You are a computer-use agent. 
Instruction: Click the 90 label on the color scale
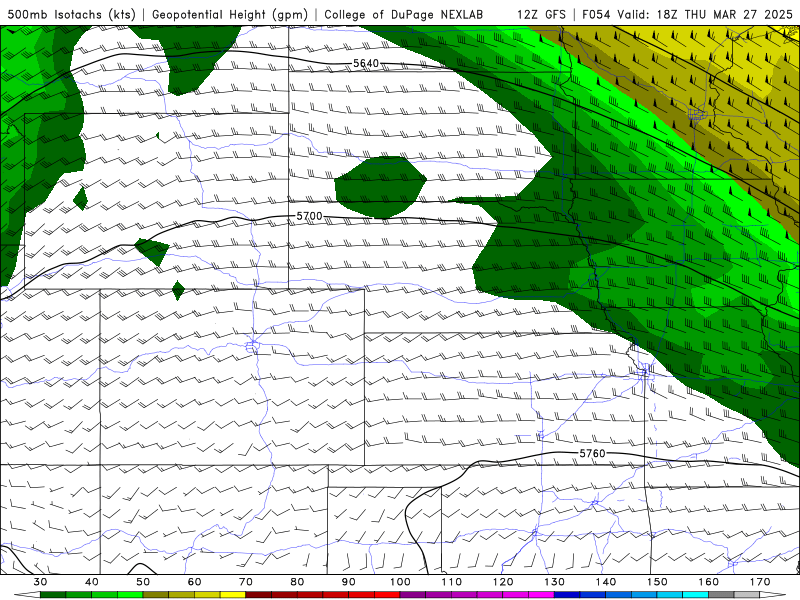tap(348, 582)
